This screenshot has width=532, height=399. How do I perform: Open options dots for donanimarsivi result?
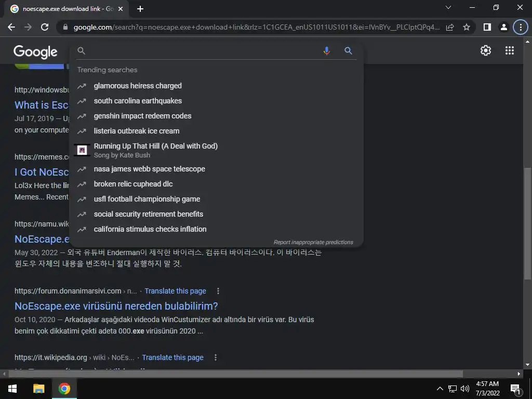pyautogui.click(x=218, y=291)
